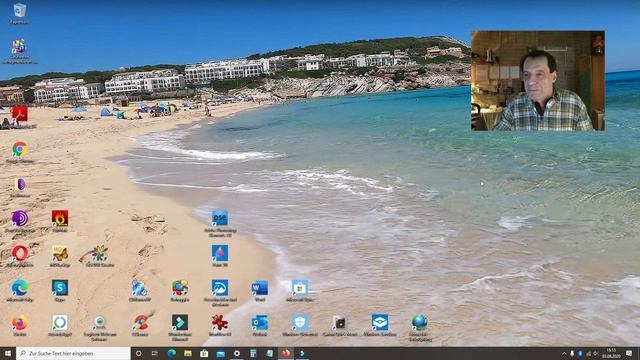Viewport: 640px width, 360px height.
Task: Click the taskbar search box
Action: [73, 353]
